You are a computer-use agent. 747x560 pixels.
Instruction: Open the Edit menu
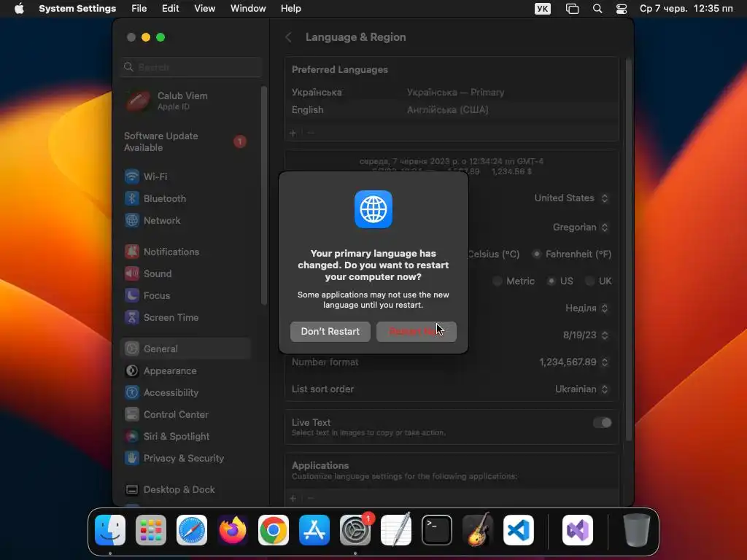[x=170, y=9]
